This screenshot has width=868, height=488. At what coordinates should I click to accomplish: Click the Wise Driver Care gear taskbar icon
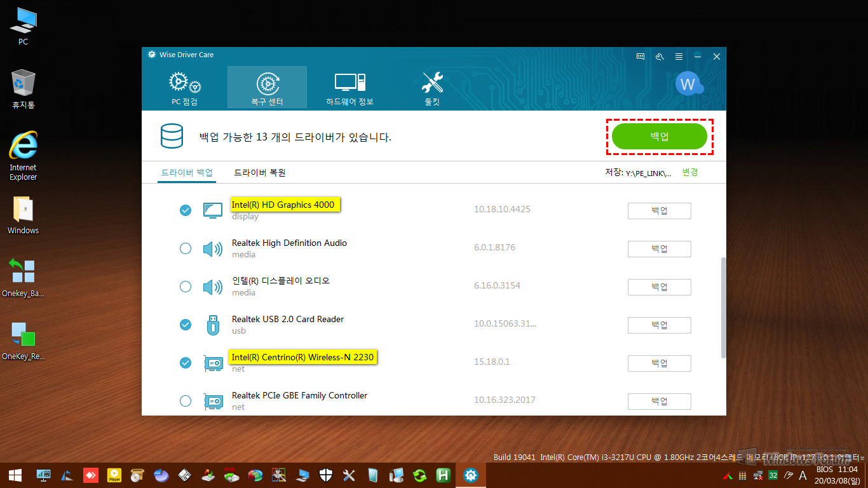click(x=471, y=475)
